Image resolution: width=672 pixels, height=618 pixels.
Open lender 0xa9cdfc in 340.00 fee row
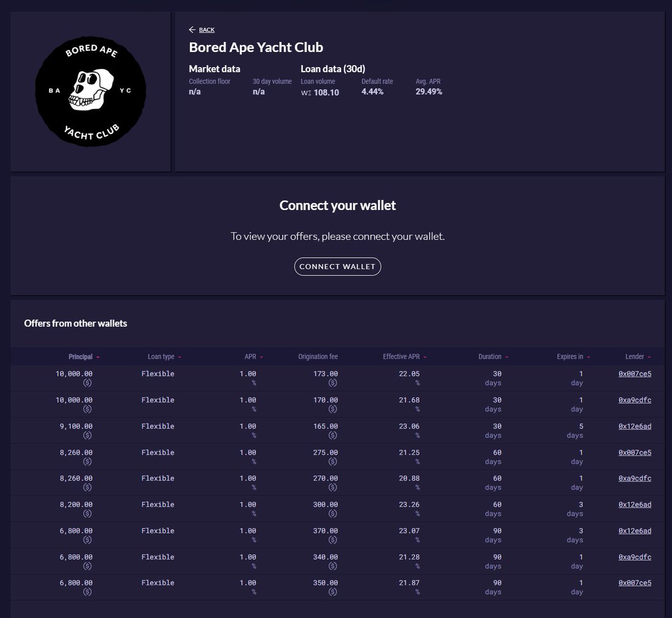tap(635, 558)
